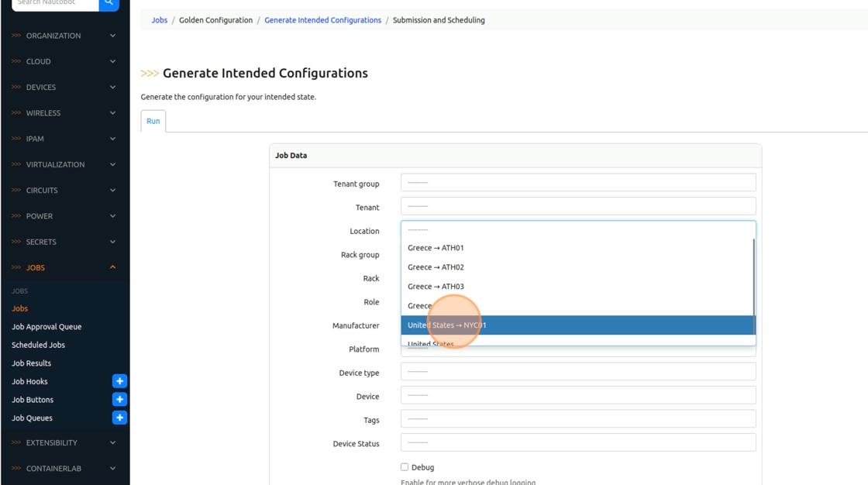Click the arrows icon beside IPAM
This screenshot has height=485, width=868.
(x=16, y=139)
